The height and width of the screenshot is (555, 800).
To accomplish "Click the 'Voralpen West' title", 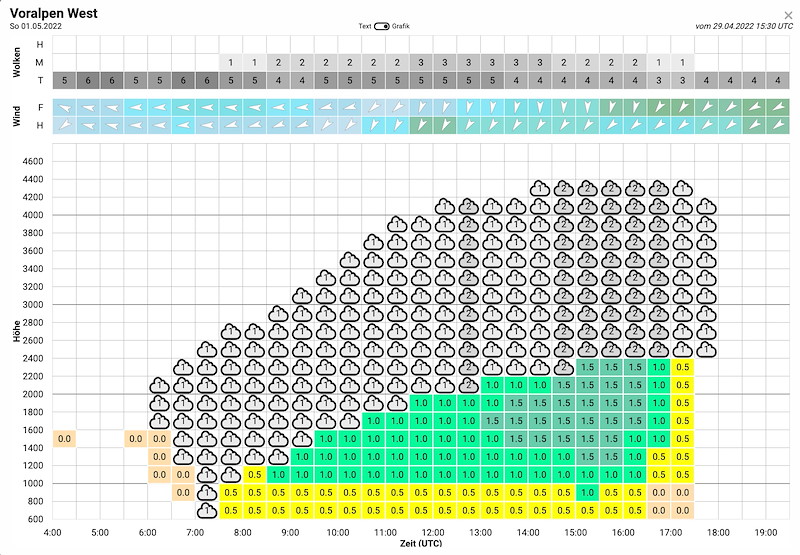I will (x=54, y=13).
